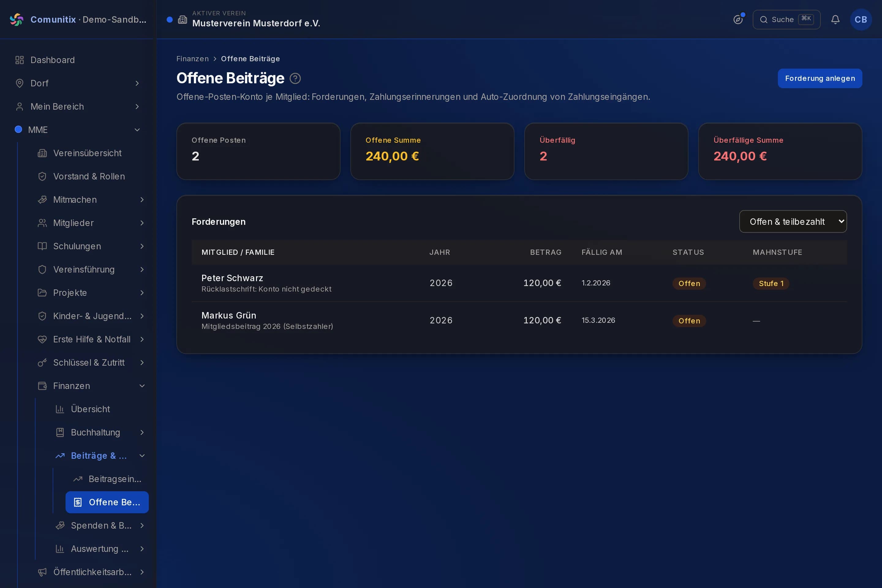882x588 pixels.
Task: Follow the Finanzen breadcrumb link
Action: pyautogui.click(x=192, y=59)
